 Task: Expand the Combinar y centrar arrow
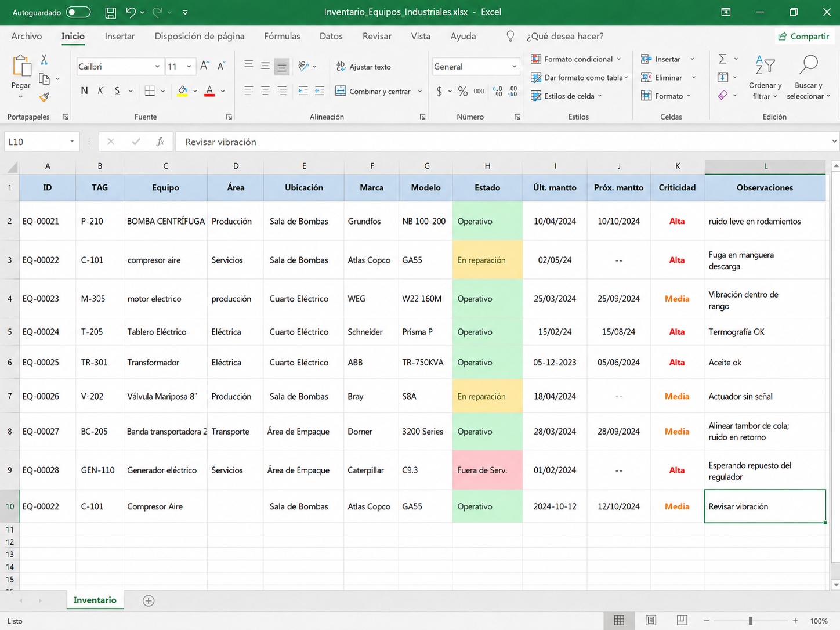pyautogui.click(x=420, y=92)
